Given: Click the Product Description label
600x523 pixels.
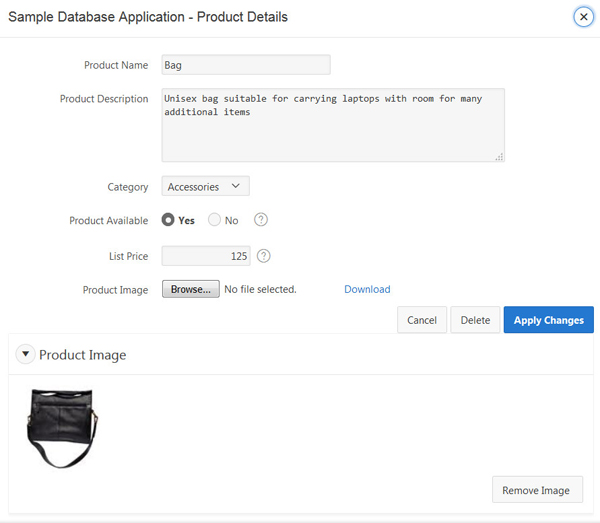Looking at the screenshot, I should [104, 99].
